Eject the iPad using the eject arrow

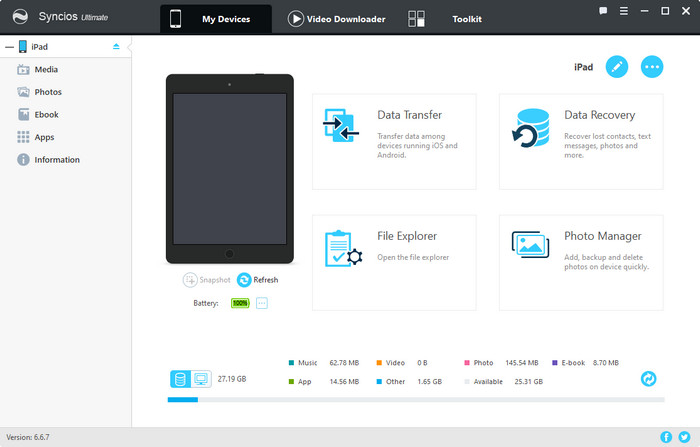pos(116,46)
